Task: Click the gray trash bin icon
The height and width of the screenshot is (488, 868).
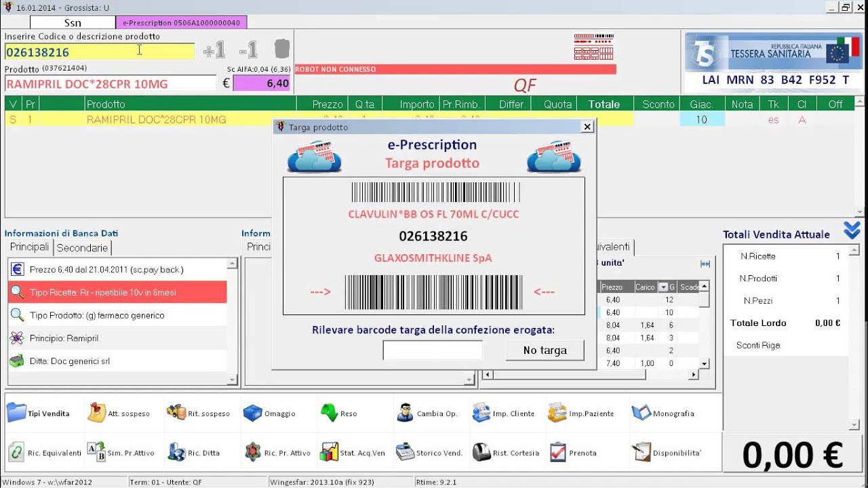Action: 281,49
